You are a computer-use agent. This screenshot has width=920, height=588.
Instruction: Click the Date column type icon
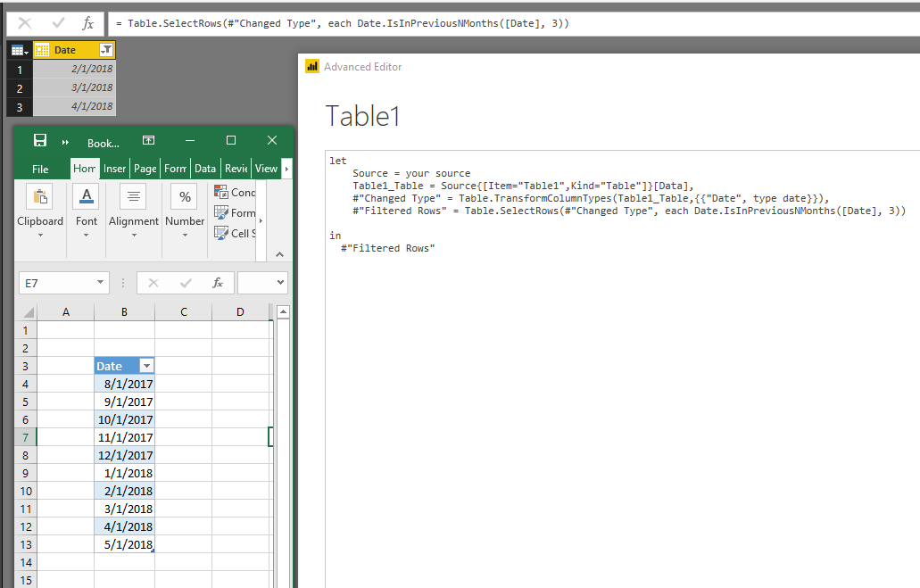click(42, 51)
